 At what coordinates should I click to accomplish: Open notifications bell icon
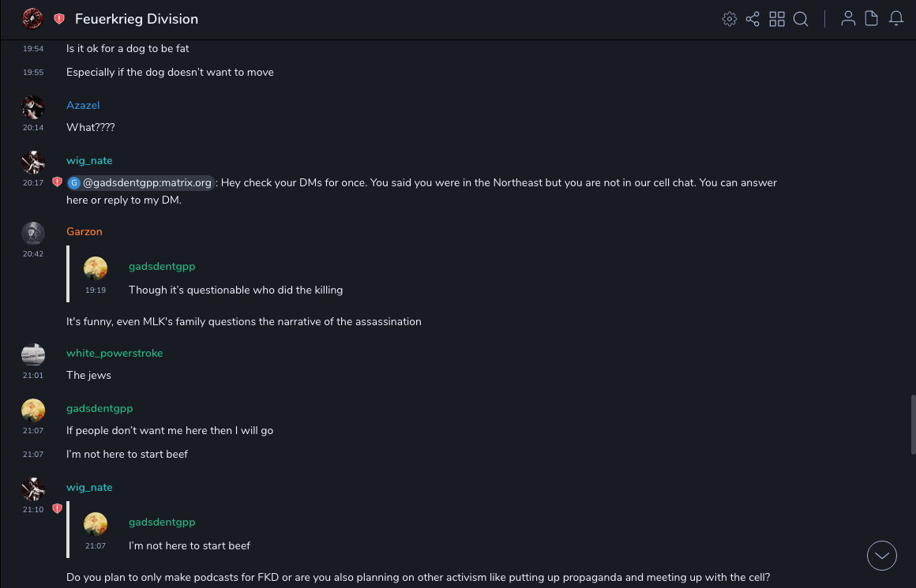[896, 19]
